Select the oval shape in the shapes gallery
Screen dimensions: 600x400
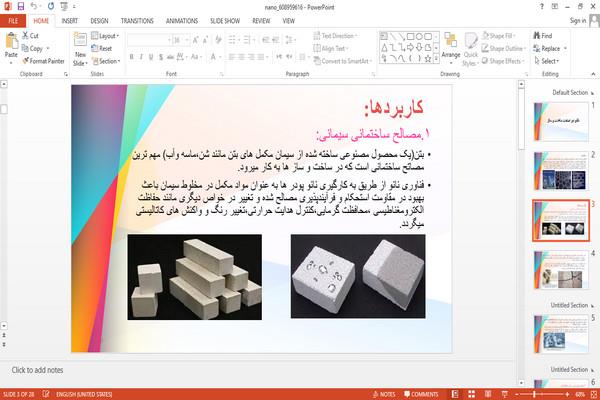click(419, 36)
